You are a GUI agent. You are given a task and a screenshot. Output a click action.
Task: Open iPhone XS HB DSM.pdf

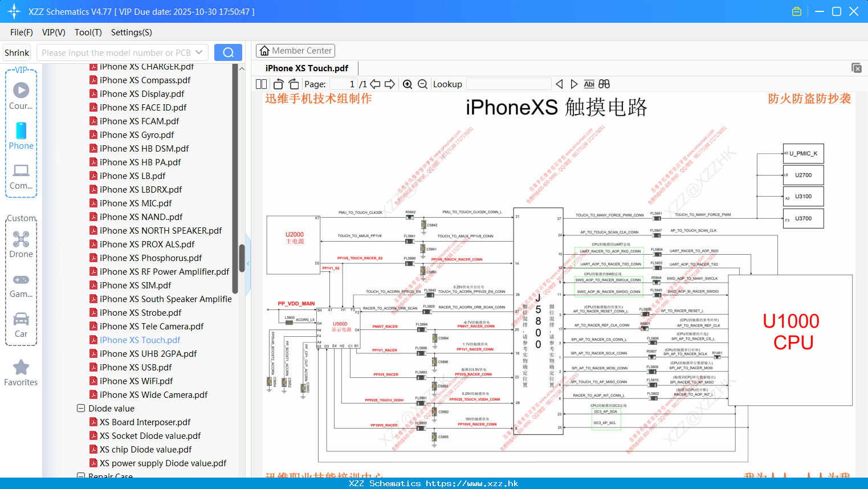pos(144,149)
